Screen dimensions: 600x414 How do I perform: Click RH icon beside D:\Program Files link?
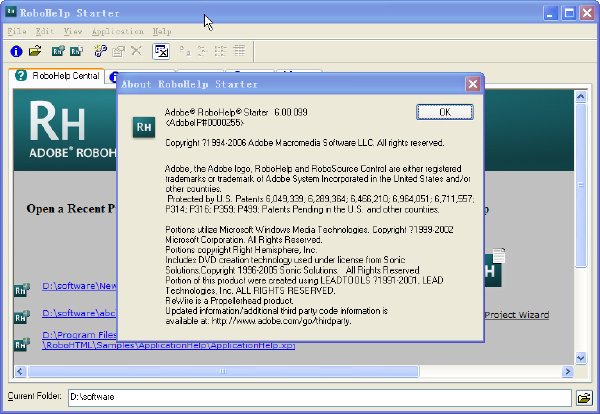22,344
